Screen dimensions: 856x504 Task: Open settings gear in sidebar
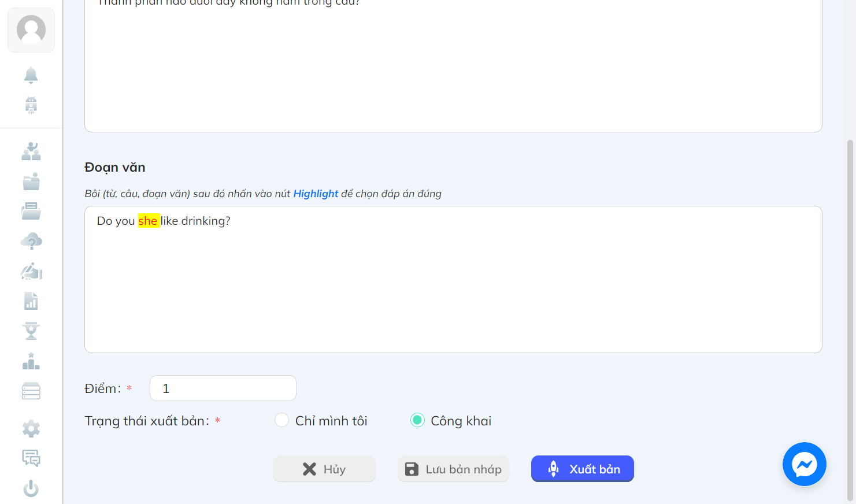(x=31, y=429)
